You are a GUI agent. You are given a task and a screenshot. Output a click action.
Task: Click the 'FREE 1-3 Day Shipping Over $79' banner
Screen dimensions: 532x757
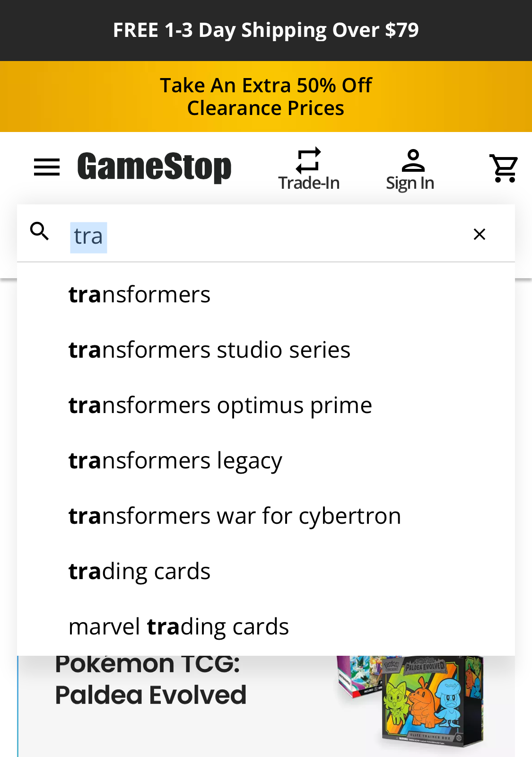tap(266, 30)
